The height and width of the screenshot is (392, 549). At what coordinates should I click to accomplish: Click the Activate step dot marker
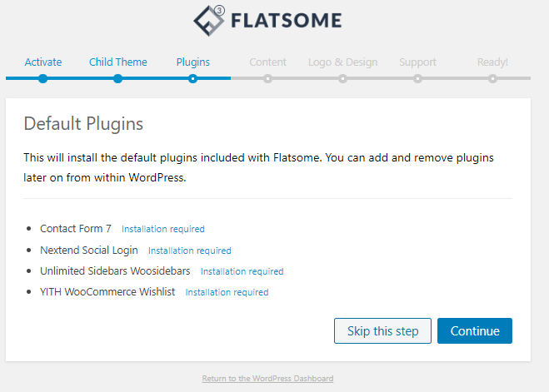pos(43,79)
